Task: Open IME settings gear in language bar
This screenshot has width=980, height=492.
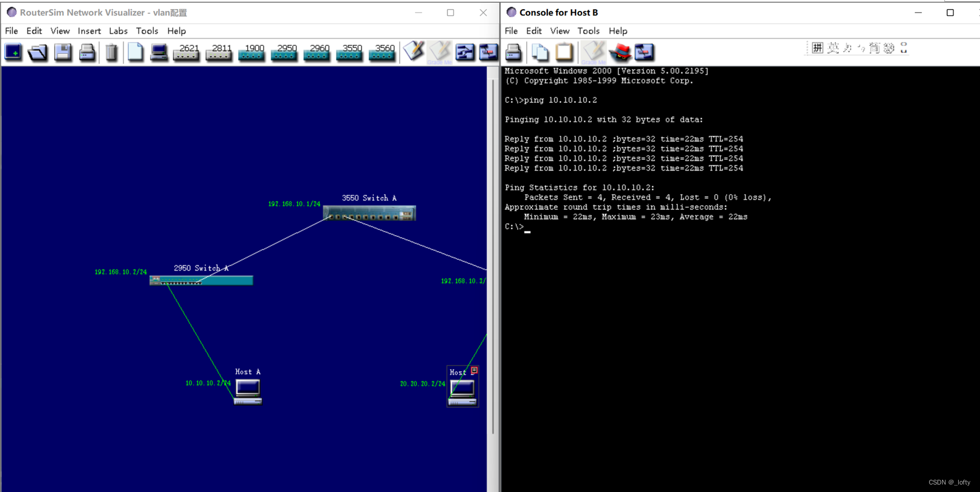Action: coord(889,48)
